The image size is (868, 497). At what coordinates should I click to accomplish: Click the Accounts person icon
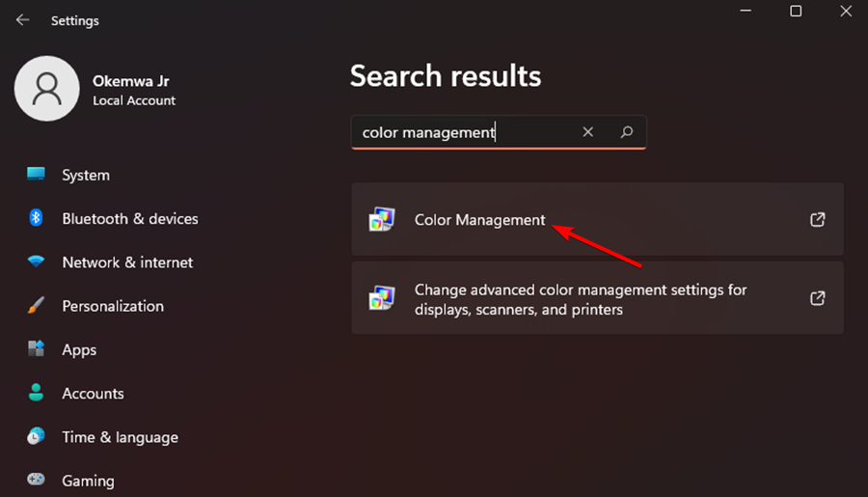(x=37, y=393)
